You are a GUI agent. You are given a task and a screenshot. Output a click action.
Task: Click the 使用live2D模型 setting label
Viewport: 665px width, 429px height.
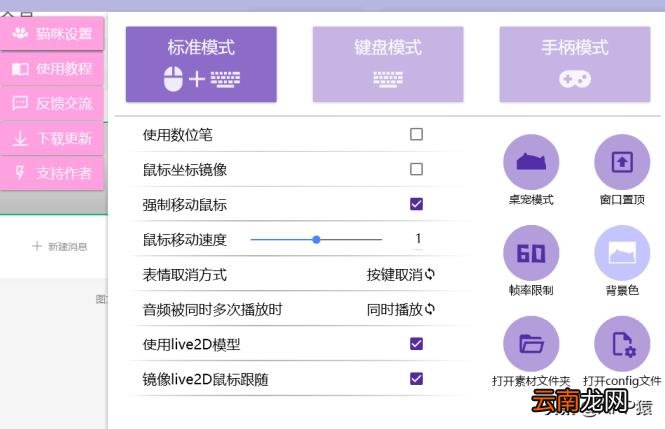pos(191,345)
